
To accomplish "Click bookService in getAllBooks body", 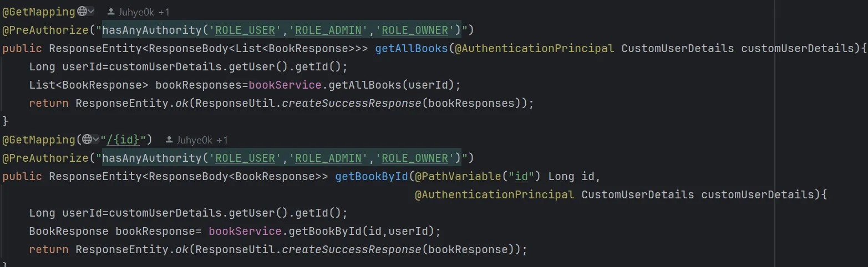I will [286, 85].
